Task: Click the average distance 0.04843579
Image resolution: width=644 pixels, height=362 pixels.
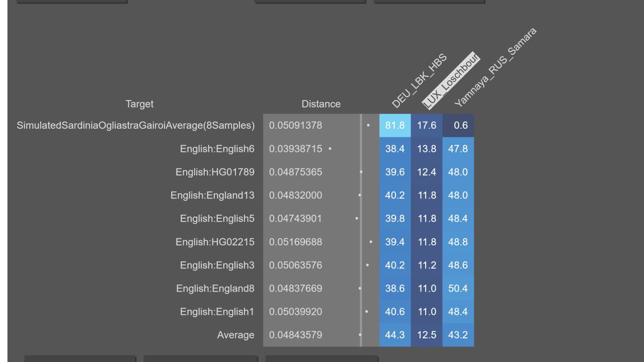Action: click(x=295, y=335)
